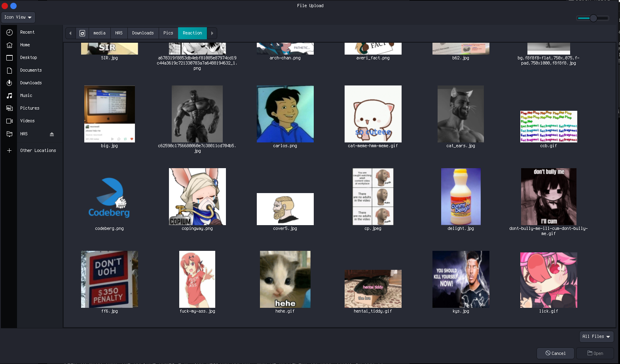Click the b62.jpg file name
620x364 pixels.
[461, 58]
